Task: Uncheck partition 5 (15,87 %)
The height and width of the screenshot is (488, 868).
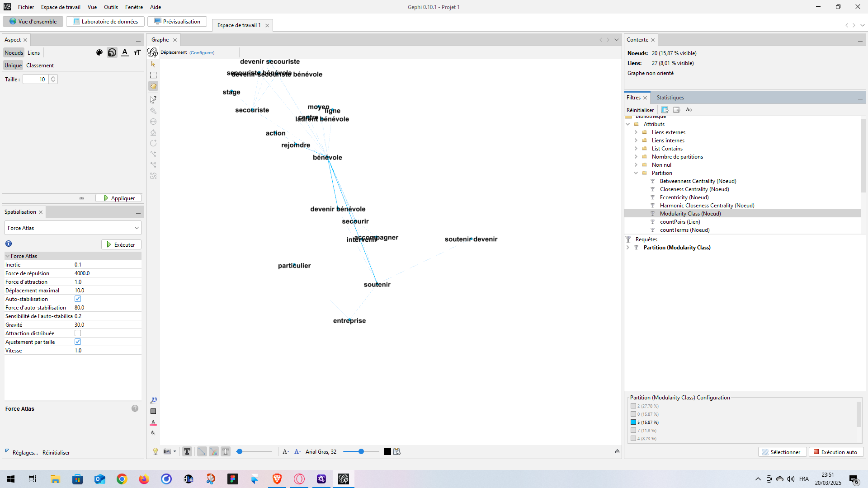Action: [x=633, y=422]
